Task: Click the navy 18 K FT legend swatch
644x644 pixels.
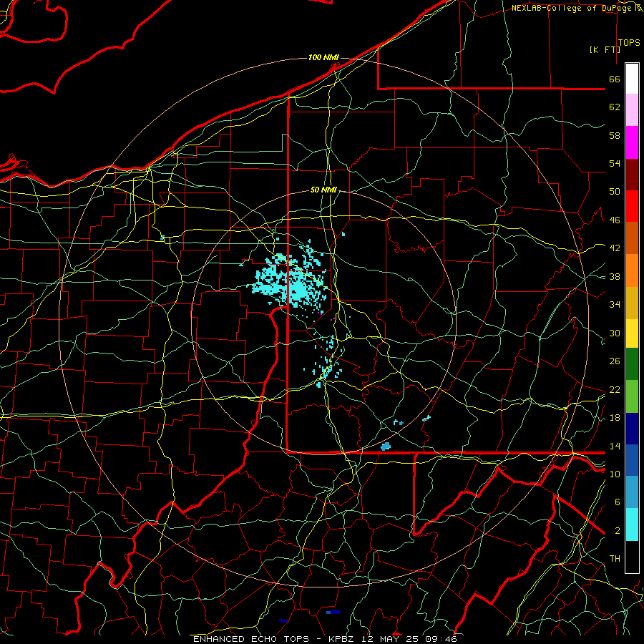Action: coord(632,429)
